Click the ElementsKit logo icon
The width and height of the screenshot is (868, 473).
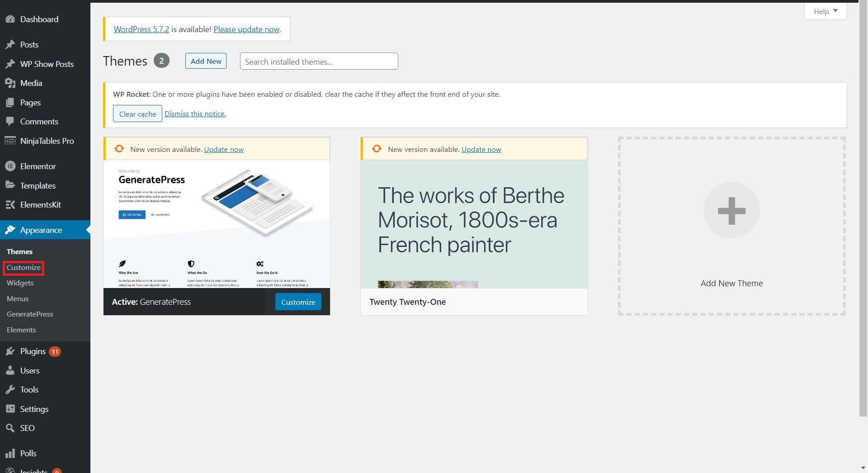coord(10,205)
